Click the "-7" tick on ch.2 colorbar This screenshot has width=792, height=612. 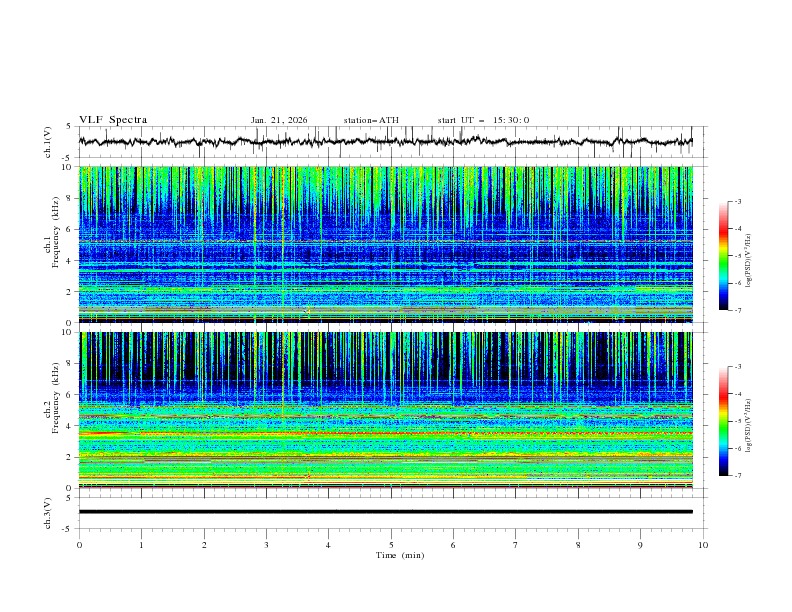(x=737, y=476)
